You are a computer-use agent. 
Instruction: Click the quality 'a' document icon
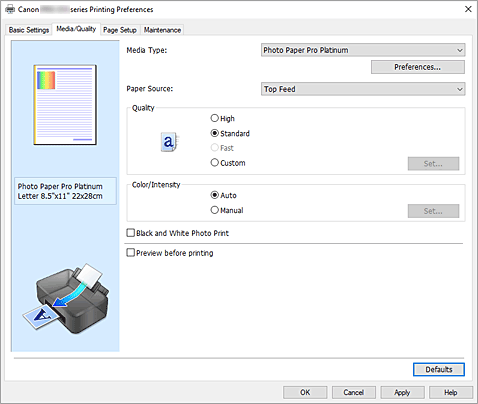click(x=169, y=142)
